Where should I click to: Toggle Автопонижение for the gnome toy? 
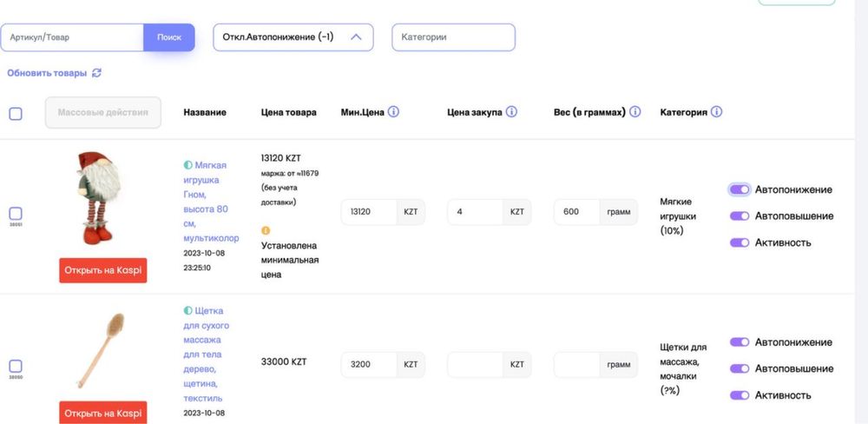(x=739, y=189)
